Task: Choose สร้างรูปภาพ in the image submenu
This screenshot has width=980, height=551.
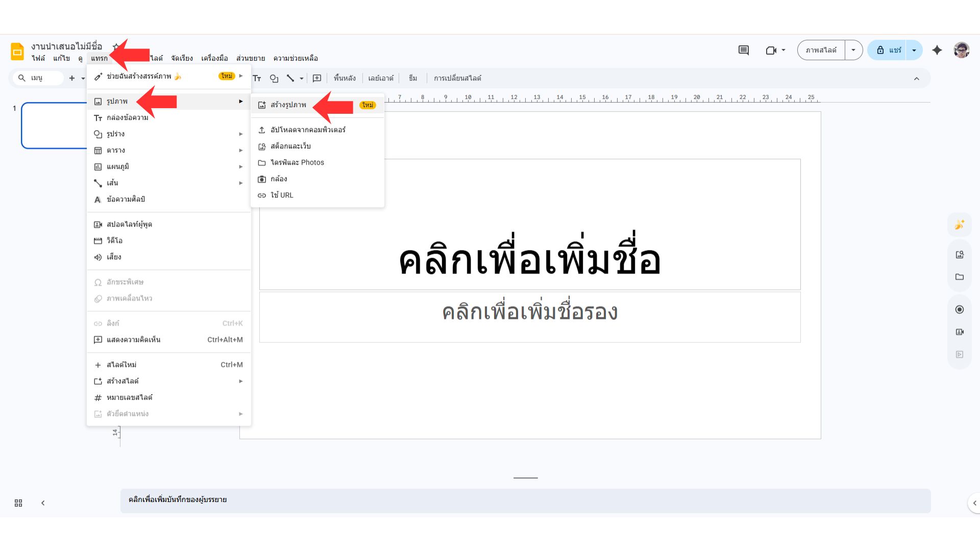Action: (x=288, y=105)
